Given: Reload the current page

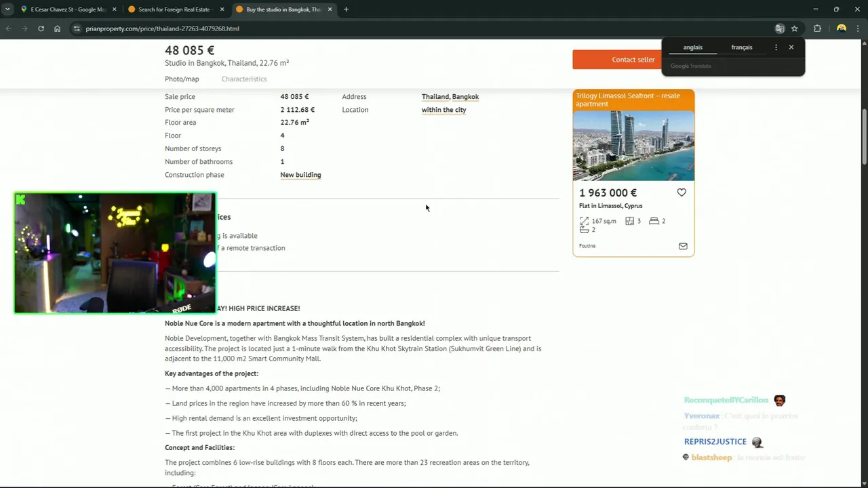Looking at the screenshot, I should click(x=41, y=28).
